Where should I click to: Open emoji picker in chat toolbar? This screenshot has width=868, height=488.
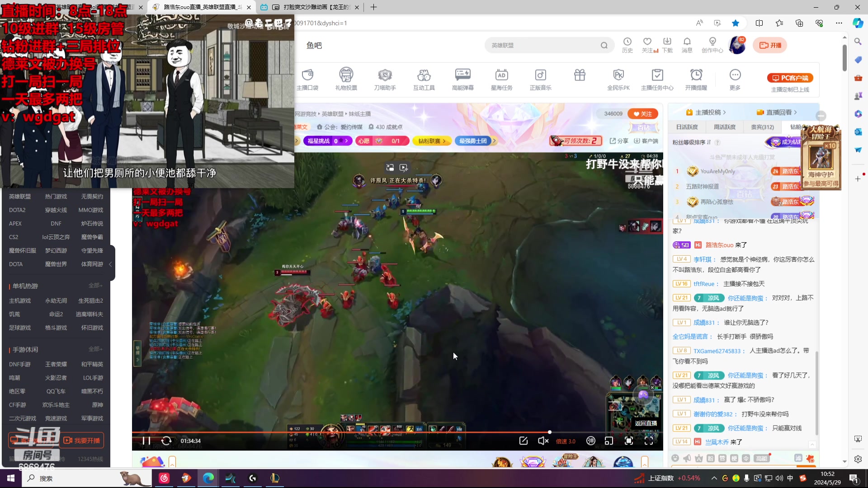pyautogui.click(x=675, y=458)
